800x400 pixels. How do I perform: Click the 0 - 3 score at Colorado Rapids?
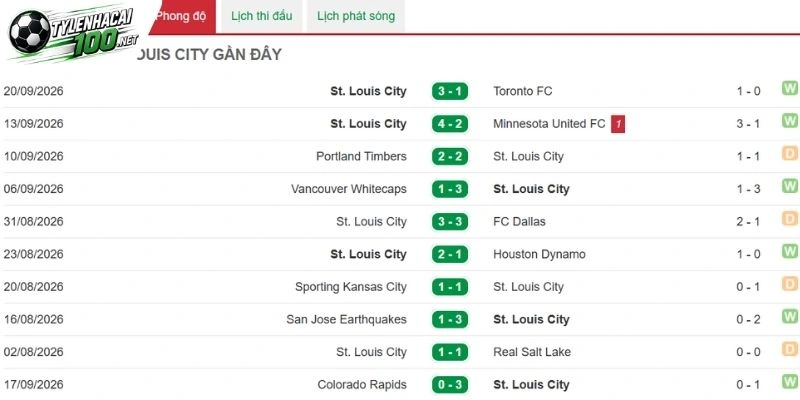449,385
